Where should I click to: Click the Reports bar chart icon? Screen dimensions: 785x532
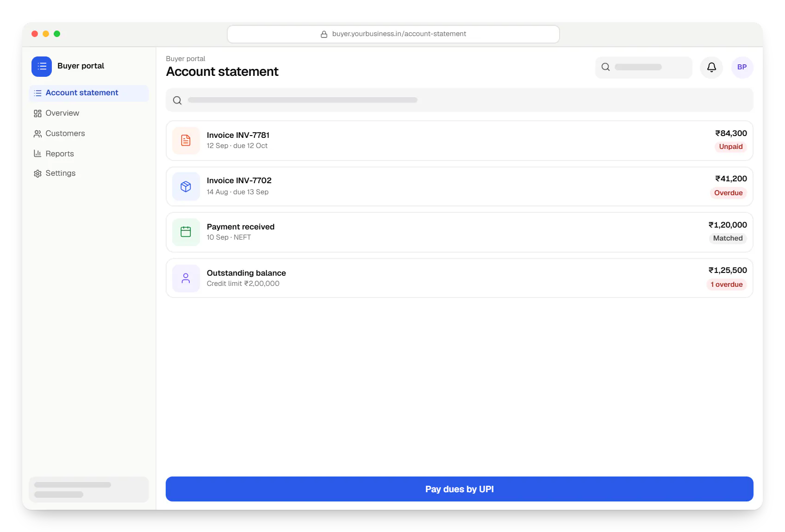pos(37,154)
